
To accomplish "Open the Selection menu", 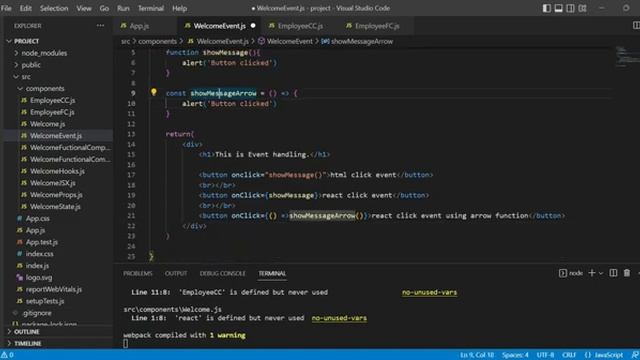I will (x=54, y=8).
